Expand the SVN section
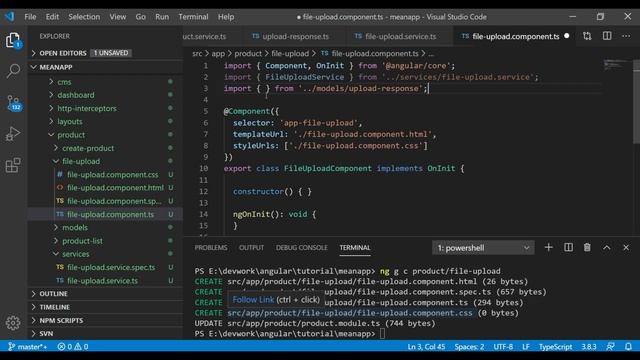The image size is (640, 360). click(46, 333)
